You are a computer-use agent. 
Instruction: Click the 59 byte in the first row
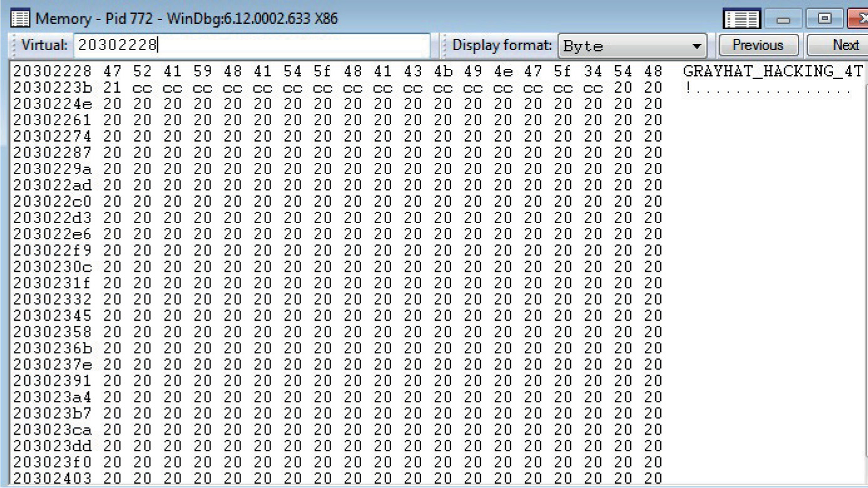(202, 71)
